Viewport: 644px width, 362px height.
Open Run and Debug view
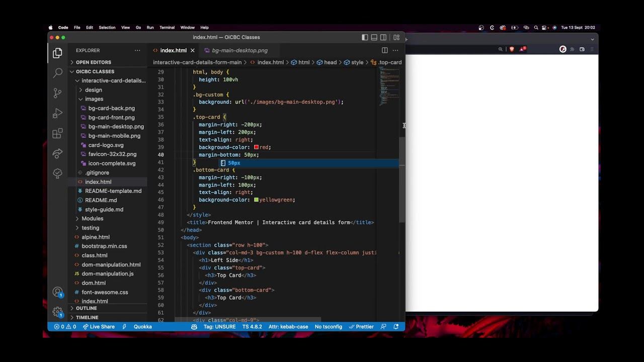pyautogui.click(x=57, y=113)
